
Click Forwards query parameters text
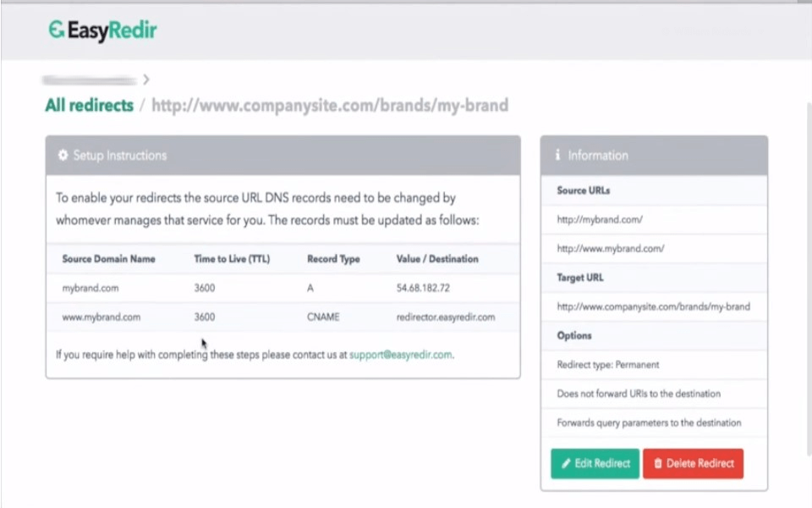(x=649, y=423)
